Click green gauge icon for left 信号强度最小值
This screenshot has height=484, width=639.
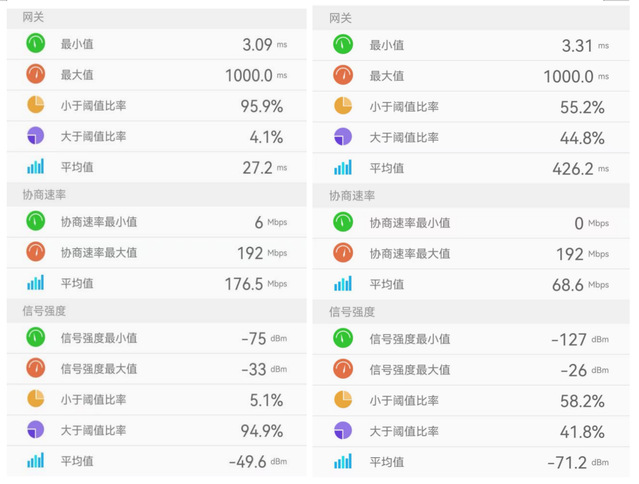(x=36, y=338)
